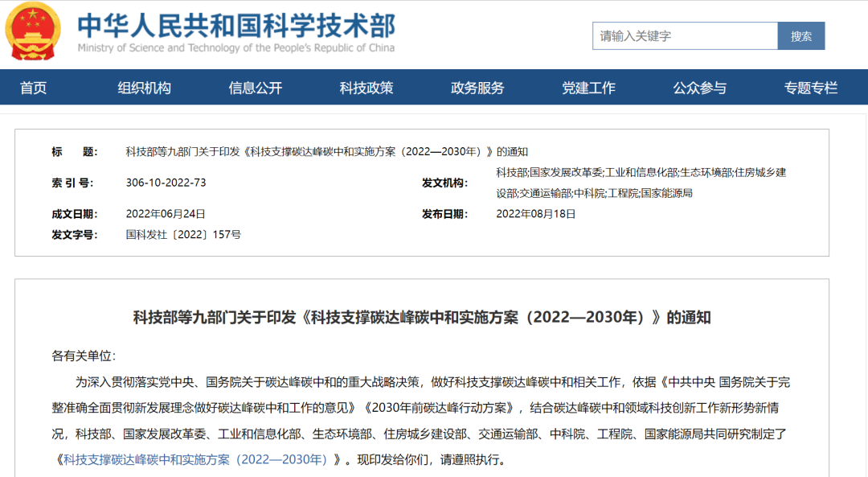Click the 标题 field label

tap(74, 152)
